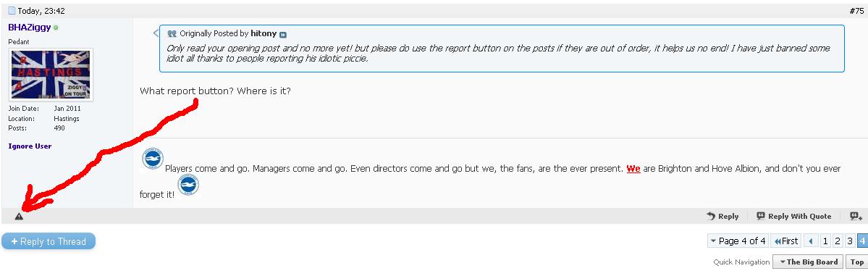Screen dimensions: 868x271
Task: Click the Reply link on the post
Action: (722, 216)
